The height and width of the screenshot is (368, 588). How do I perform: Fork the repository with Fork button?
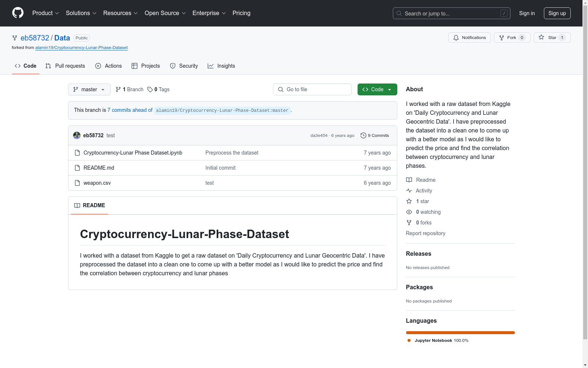(512, 38)
